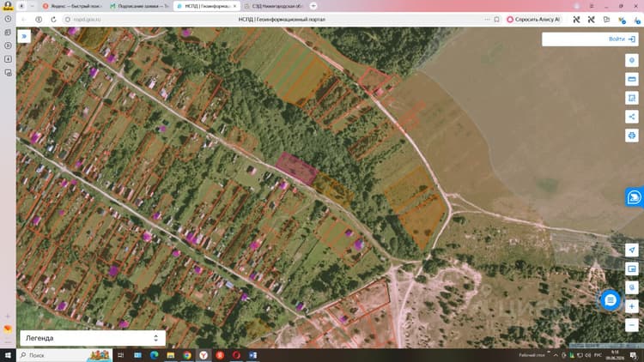Click the map location marker tool
The height and width of the screenshot is (362, 644).
click(x=632, y=60)
